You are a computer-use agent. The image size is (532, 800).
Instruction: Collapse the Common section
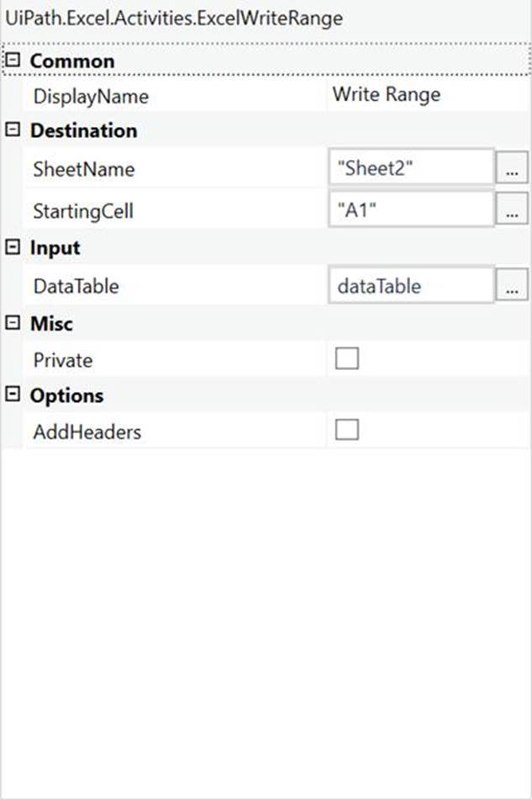click(x=13, y=61)
